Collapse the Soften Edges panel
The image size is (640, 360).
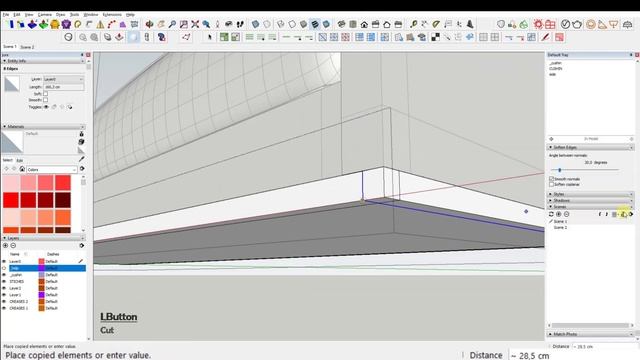tap(590, 147)
